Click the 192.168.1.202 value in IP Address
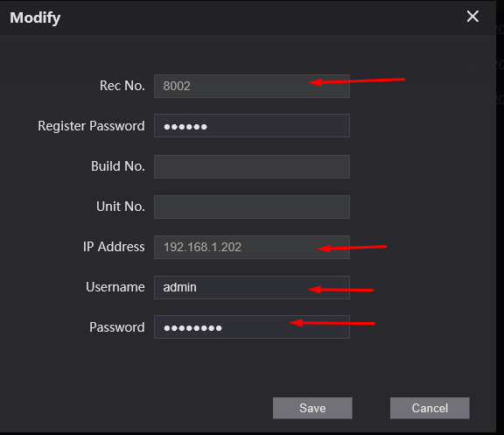 (x=202, y=247)
